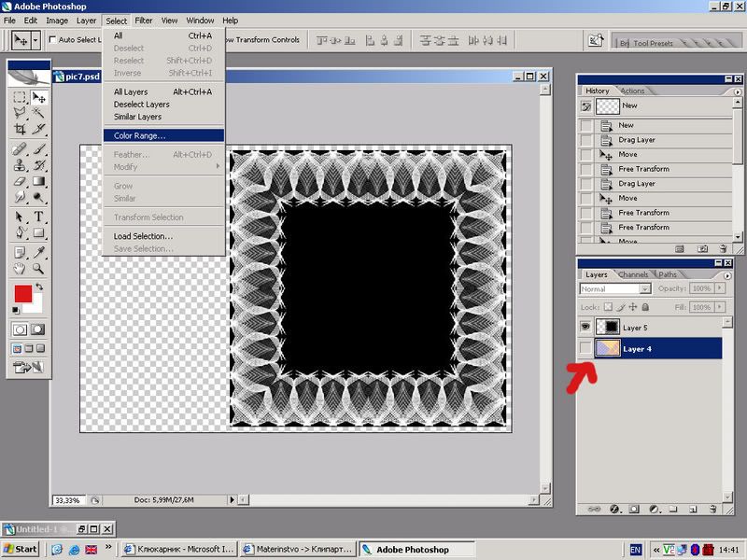Select the Magic Wand tool

[38, 112]
